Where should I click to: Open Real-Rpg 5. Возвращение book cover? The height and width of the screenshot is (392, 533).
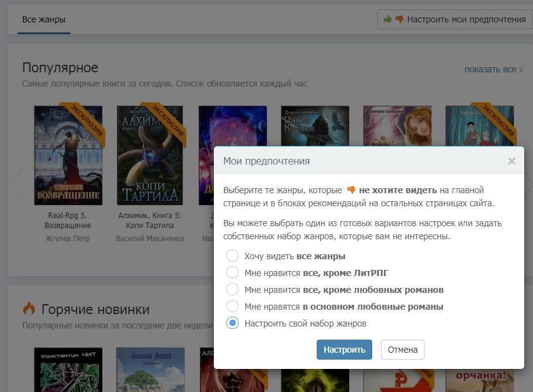68,155
